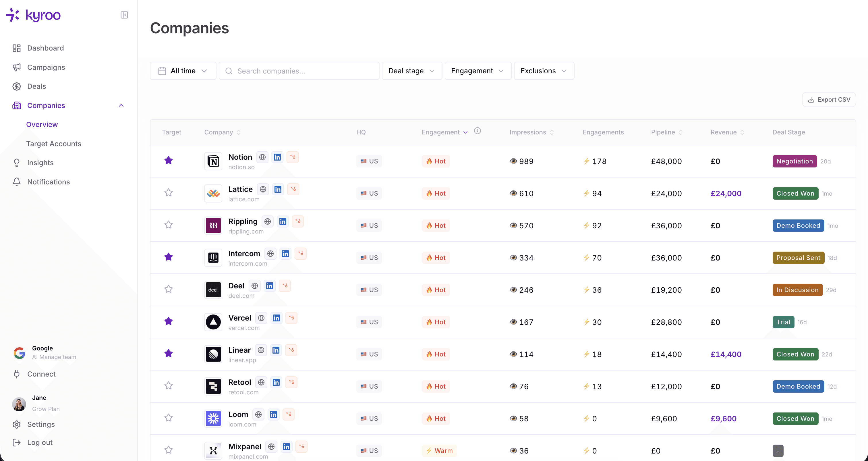Click the Engagement column info icon
868x461 pixels.
pos(477,131)
